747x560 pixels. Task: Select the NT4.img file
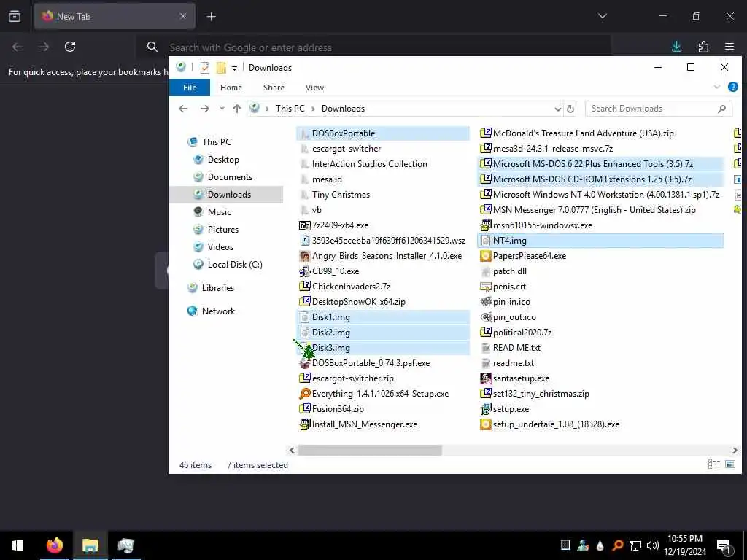coord(600,241)
